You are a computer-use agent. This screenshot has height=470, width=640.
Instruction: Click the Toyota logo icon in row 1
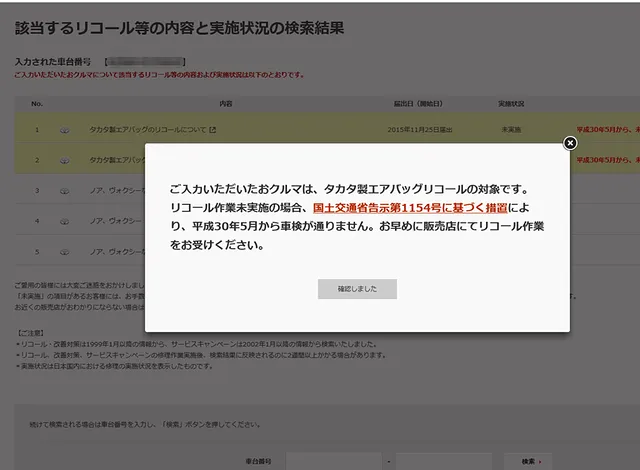coord(64,130)
